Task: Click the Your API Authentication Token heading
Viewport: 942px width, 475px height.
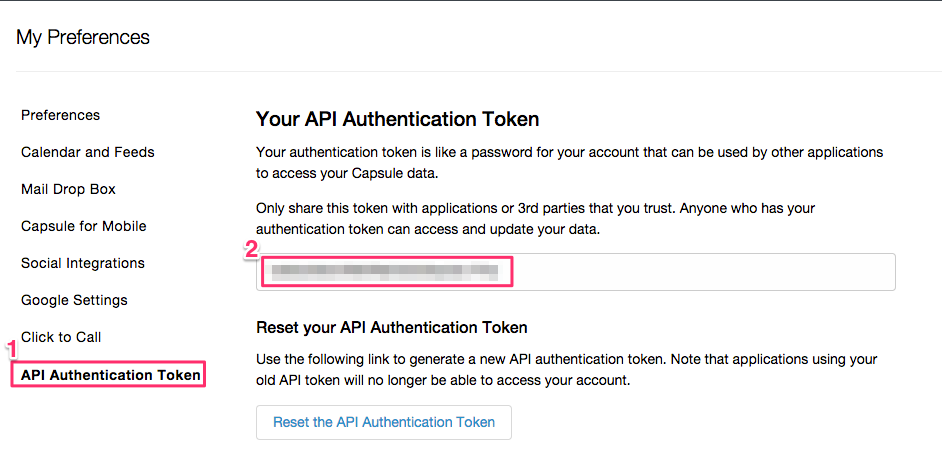Action: [397, 119]
